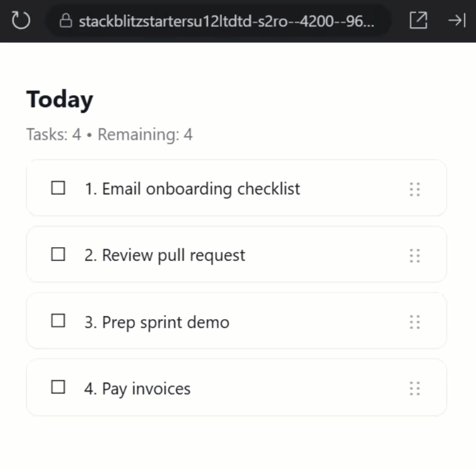
Task: Collapse the preview panel arrow icon
Action: click(457, 21)
